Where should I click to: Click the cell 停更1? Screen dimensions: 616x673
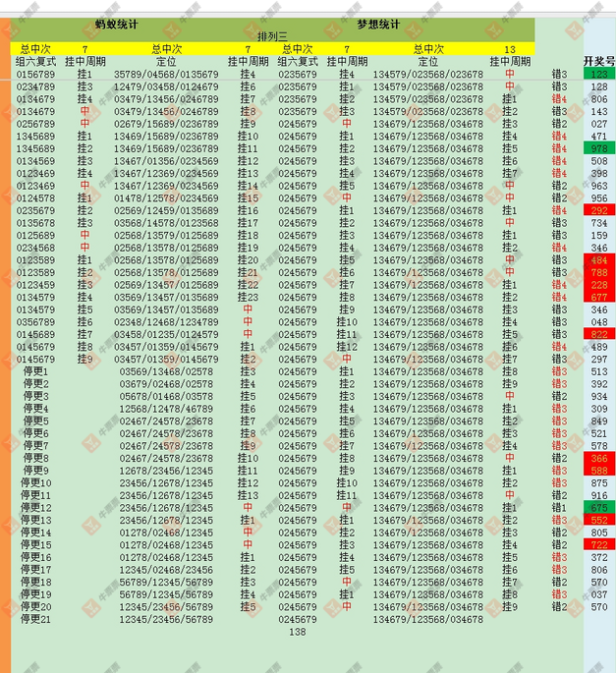pyautogui.click(x=35, y=371)
